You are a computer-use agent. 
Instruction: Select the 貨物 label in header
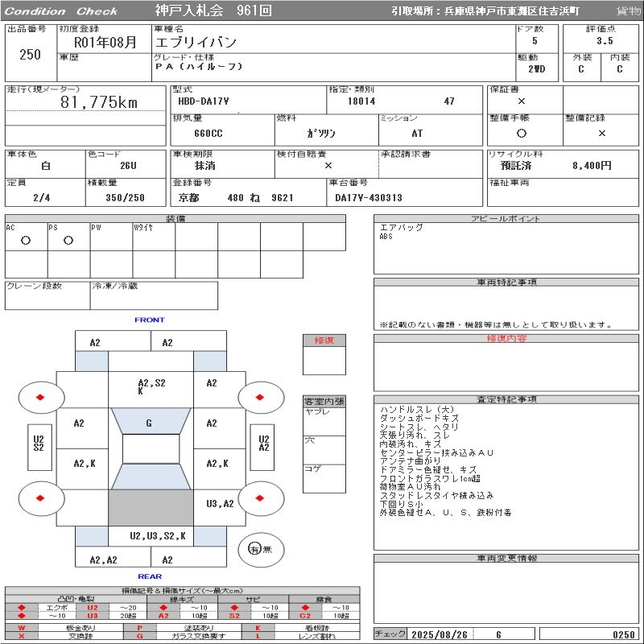[628, 10]
